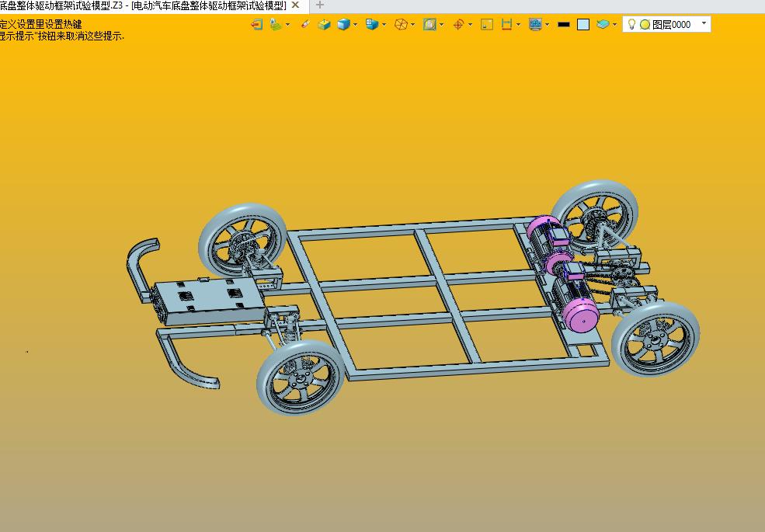Click the orange wireframe polygon icon
The height and width of the screenshot is (532, 765).
401,24
